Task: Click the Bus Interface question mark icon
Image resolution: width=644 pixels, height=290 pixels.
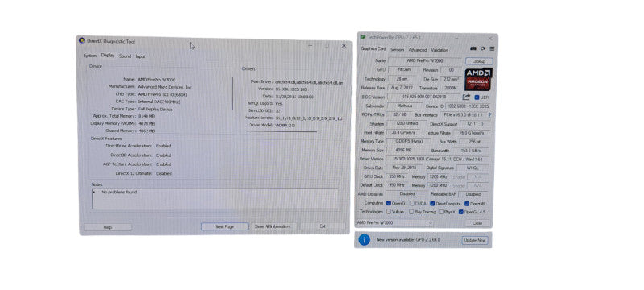Action: pyautogui.click(x=489, y=114)
